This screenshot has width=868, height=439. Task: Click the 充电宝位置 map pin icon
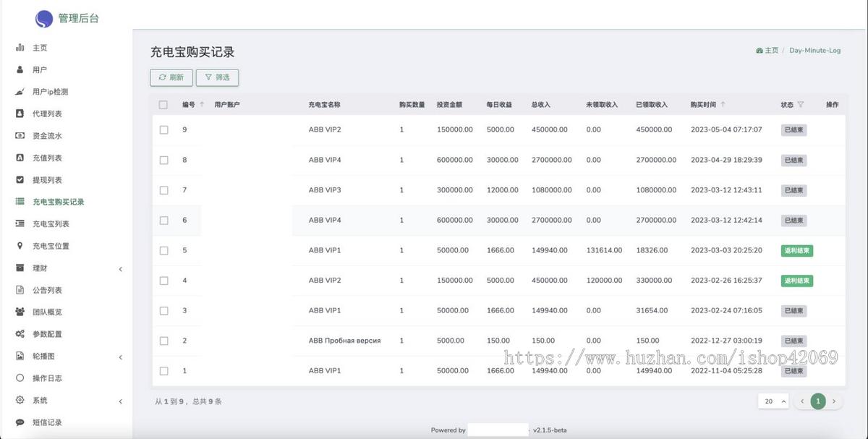20,246
